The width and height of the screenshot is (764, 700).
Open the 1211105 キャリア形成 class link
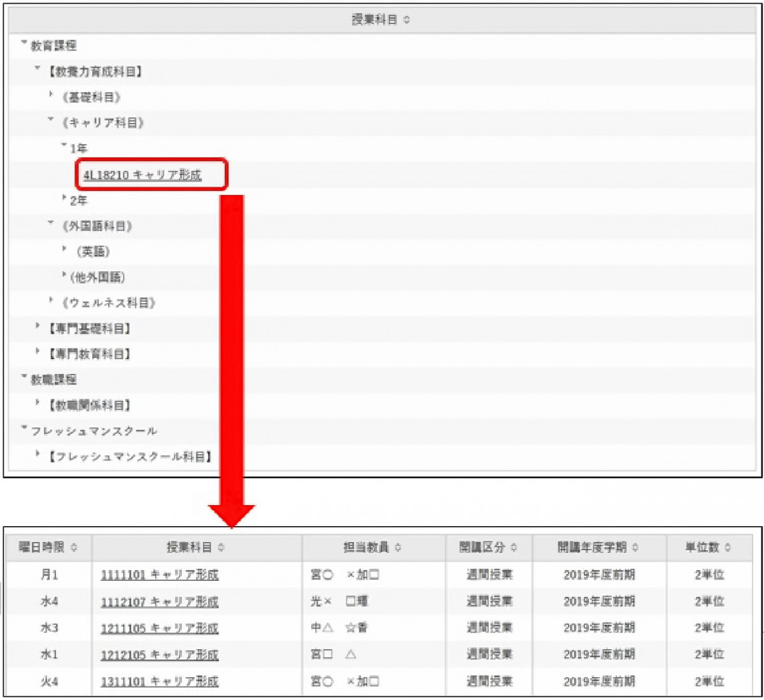click(159, 628)
